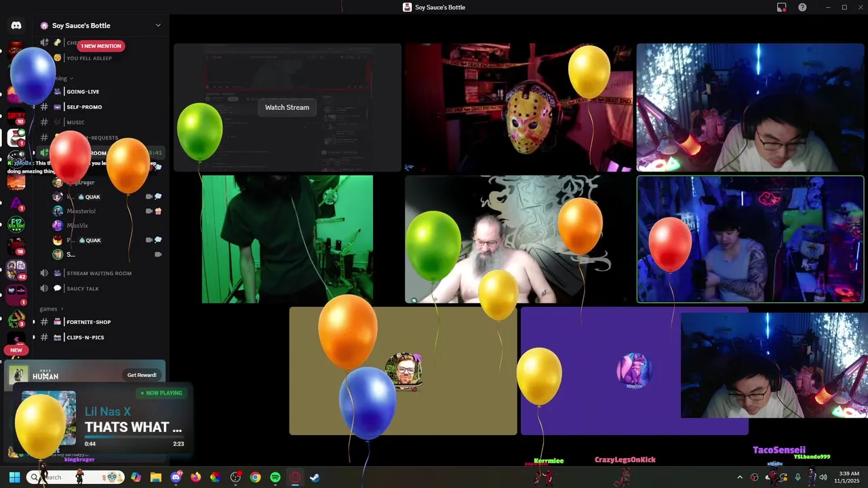Select user Mexsterio! in voice list

coord(81,211)
